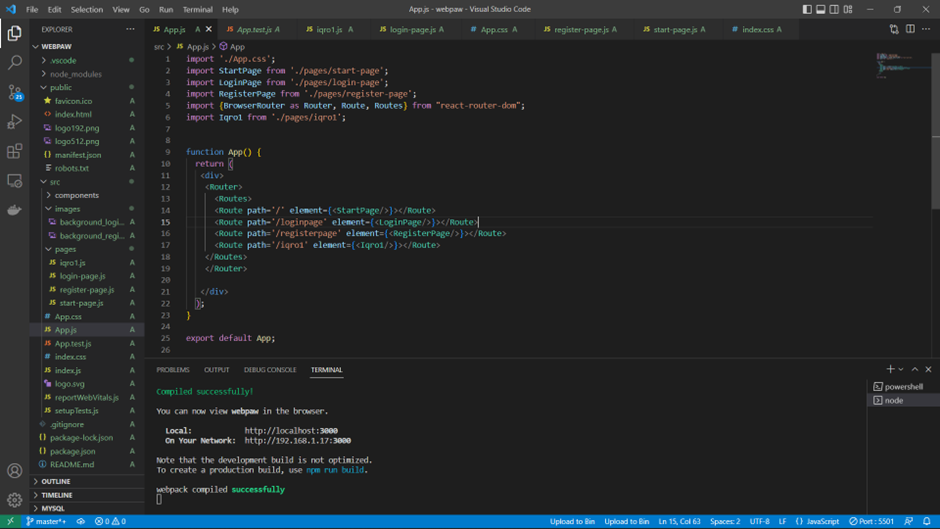Click Synchronize Changes cloud icon
Image resolution: width=940 pixels, height=529 pixels.
coord(80,522)
